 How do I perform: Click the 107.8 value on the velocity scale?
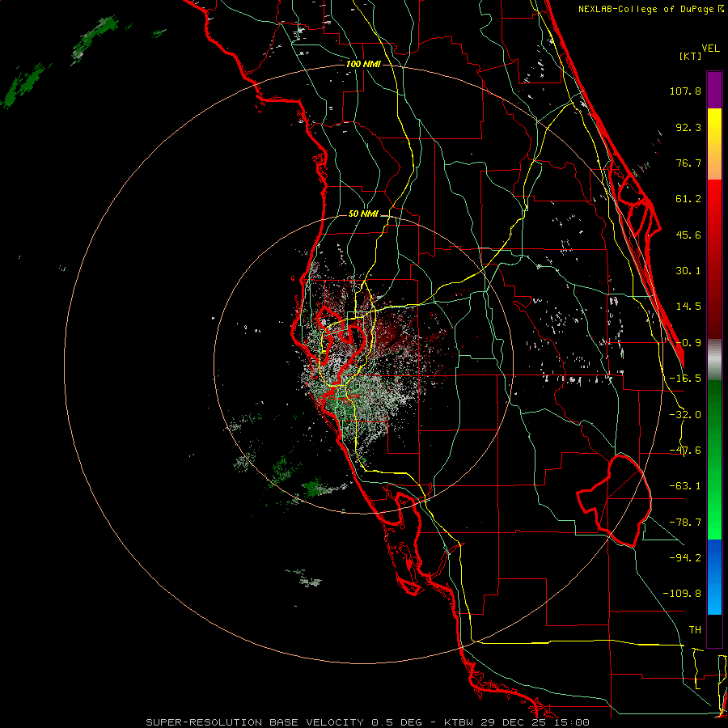tap(685, 91)
